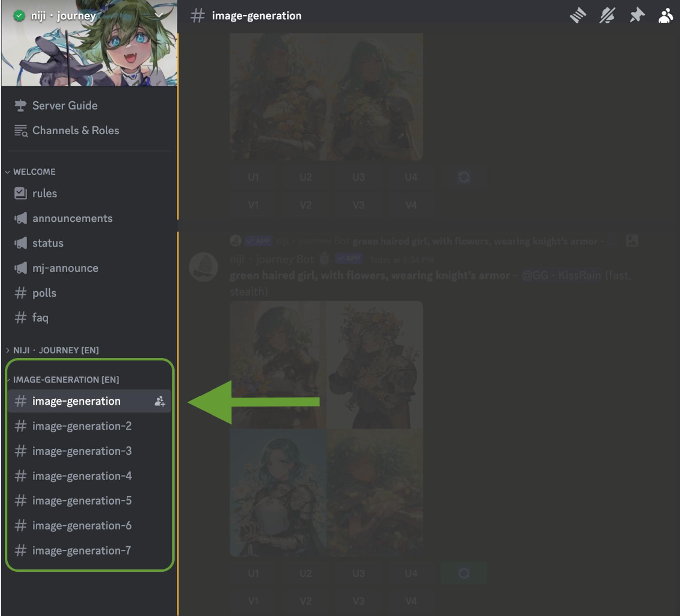This screenshot has height=616, width=680.
Task: Switch to image-generation-7 channel
Action: pos(89,551)
